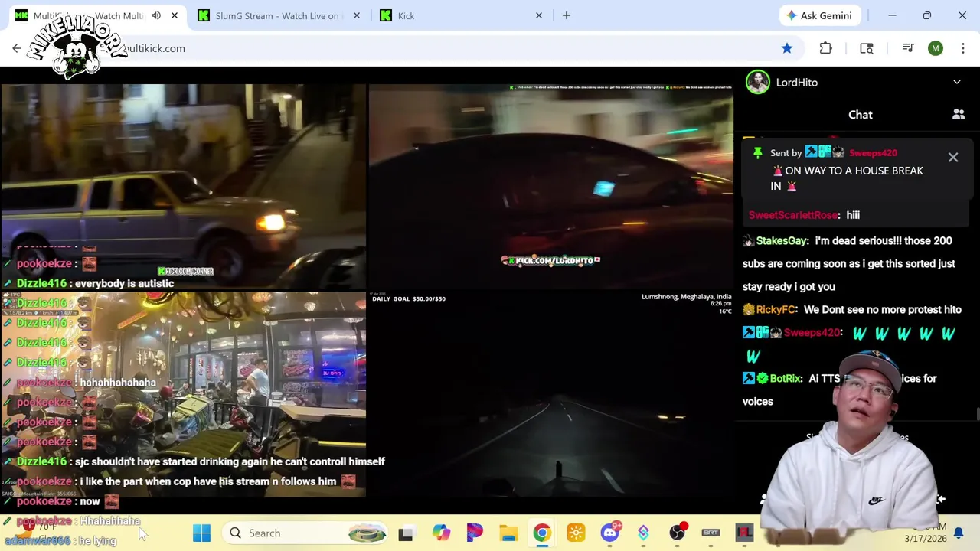Close the Kick tab

coord(539,15)
